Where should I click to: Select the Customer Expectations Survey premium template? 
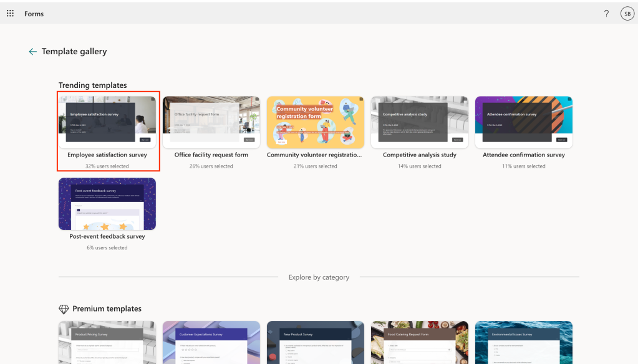(x=211, y=343)
